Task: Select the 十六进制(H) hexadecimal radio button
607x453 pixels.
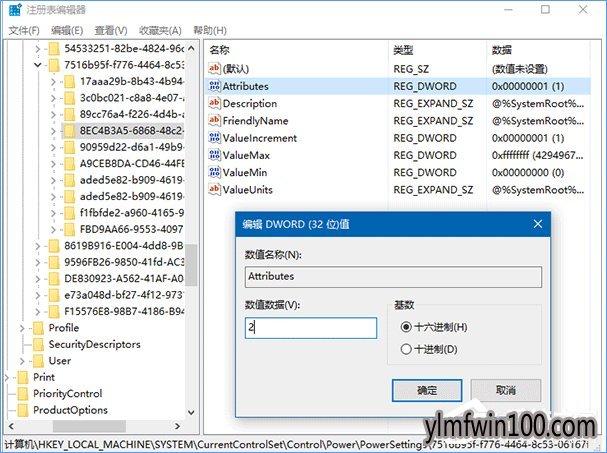Action: pos(406,327)
